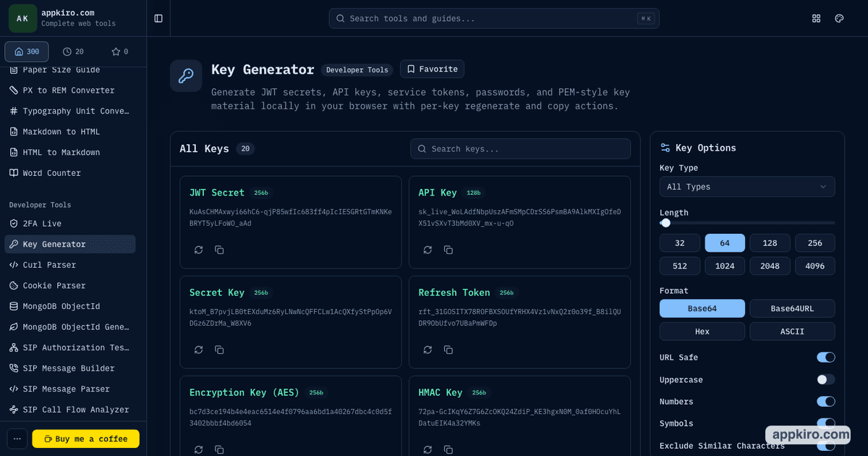868x456 pixels.
Task: Open the more options ellipsis button
Action: [17, 439]
